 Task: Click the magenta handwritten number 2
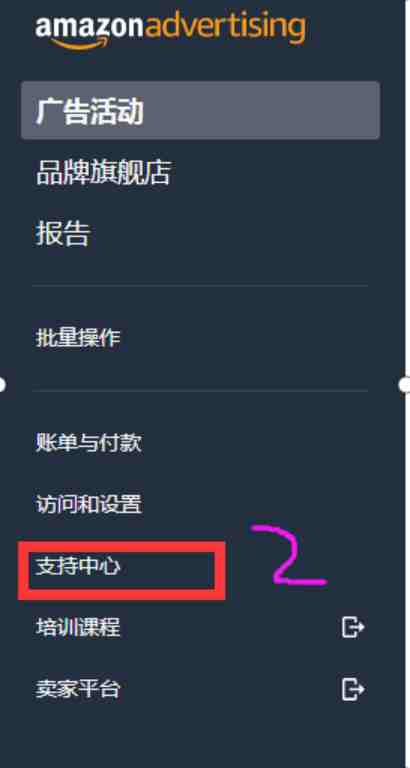[x=288, y=556]
